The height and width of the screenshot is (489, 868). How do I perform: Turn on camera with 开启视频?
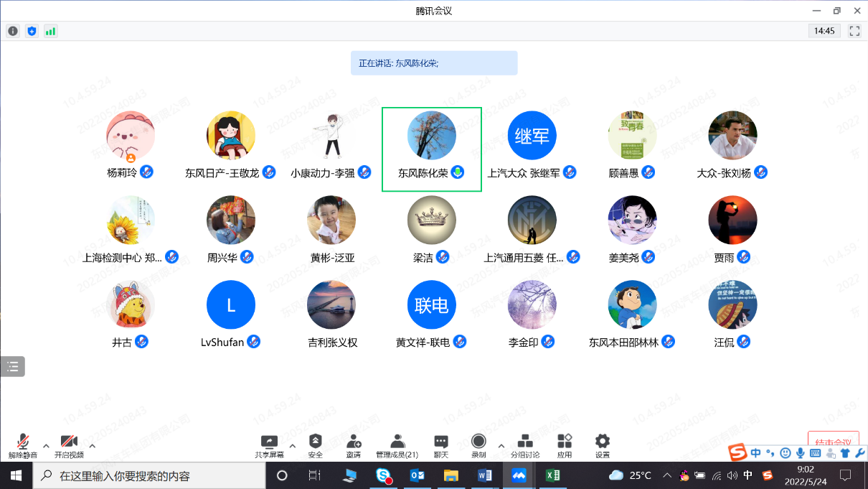pyautogui.click(x=69, y=445)
